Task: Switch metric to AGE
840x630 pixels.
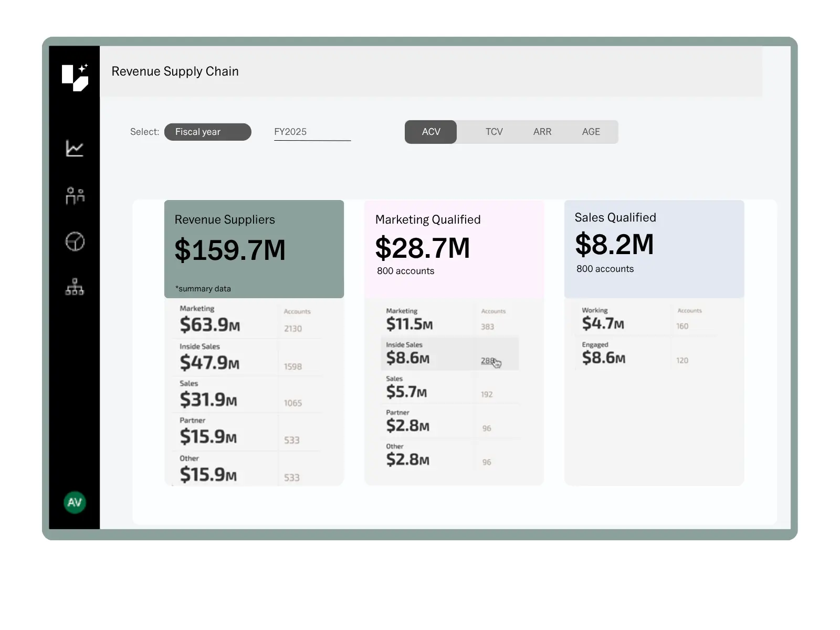Action: click(591, 132)
